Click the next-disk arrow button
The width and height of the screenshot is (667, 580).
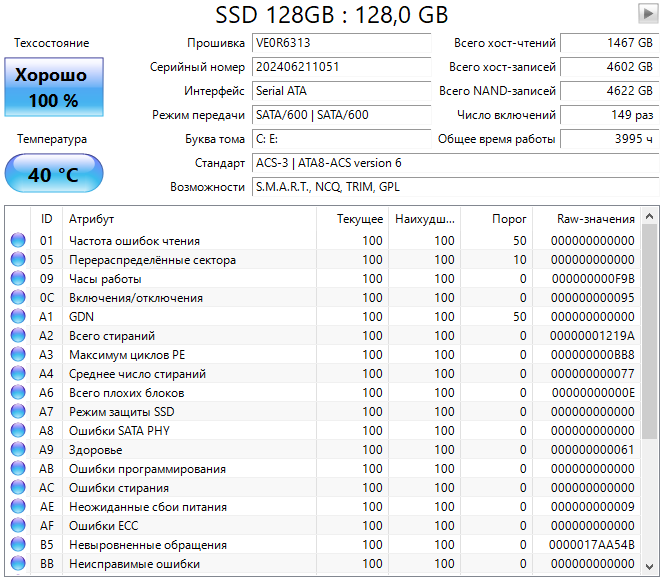coord(648,14)
